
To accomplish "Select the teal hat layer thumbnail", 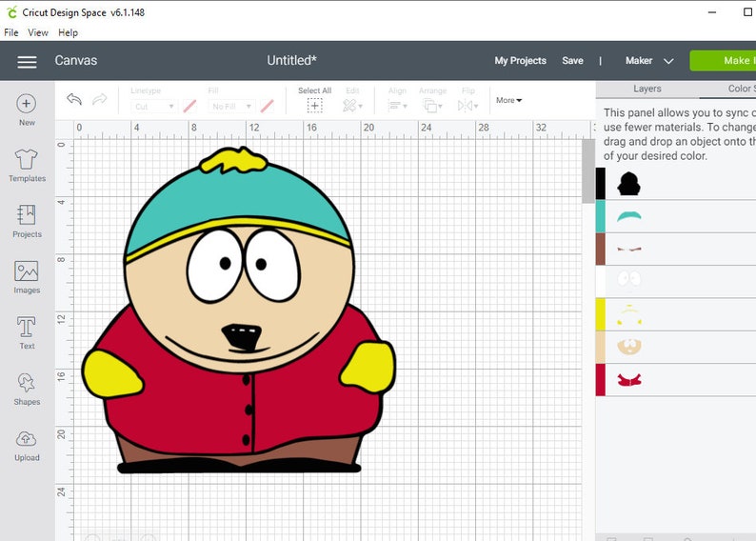I will [x=629, y=216].
